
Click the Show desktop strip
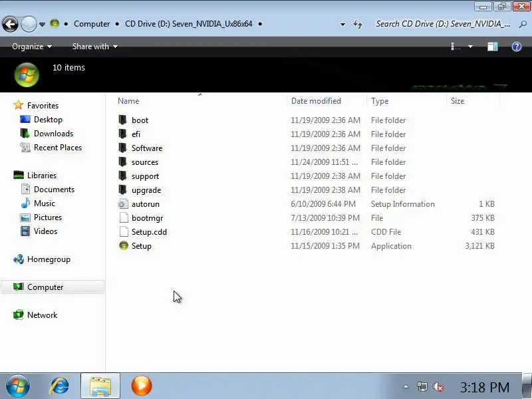click(x=527, y=386)
